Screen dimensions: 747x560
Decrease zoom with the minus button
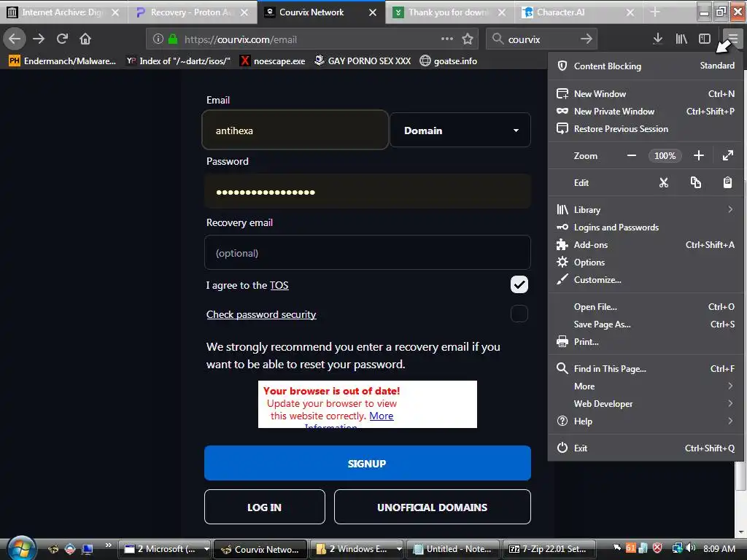tap(632, 156)
